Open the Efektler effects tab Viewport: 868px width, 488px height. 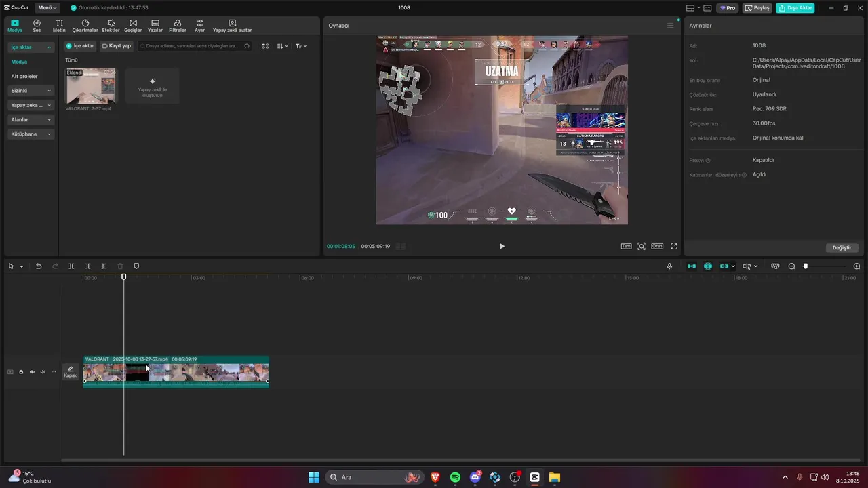111,26
